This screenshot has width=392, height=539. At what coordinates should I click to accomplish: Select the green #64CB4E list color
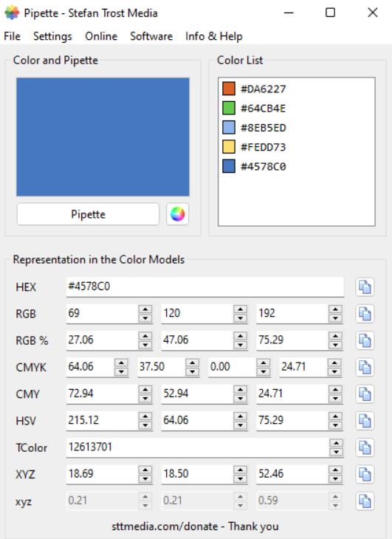pyautogui.click(x=254, y=109)
